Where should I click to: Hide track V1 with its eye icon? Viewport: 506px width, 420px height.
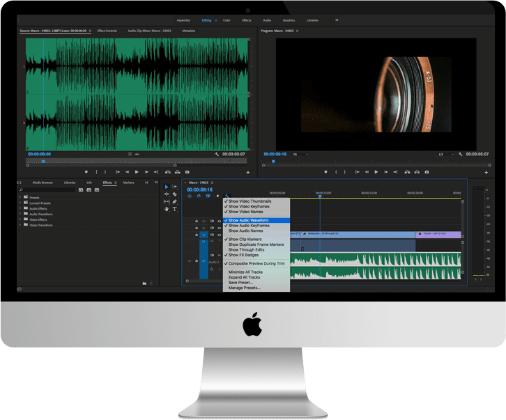219,235
